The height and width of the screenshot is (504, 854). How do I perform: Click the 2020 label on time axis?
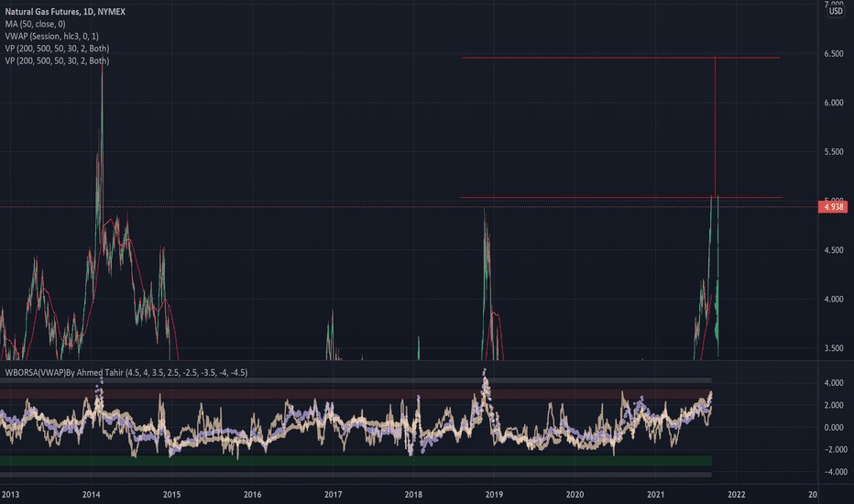click(575, 495)
